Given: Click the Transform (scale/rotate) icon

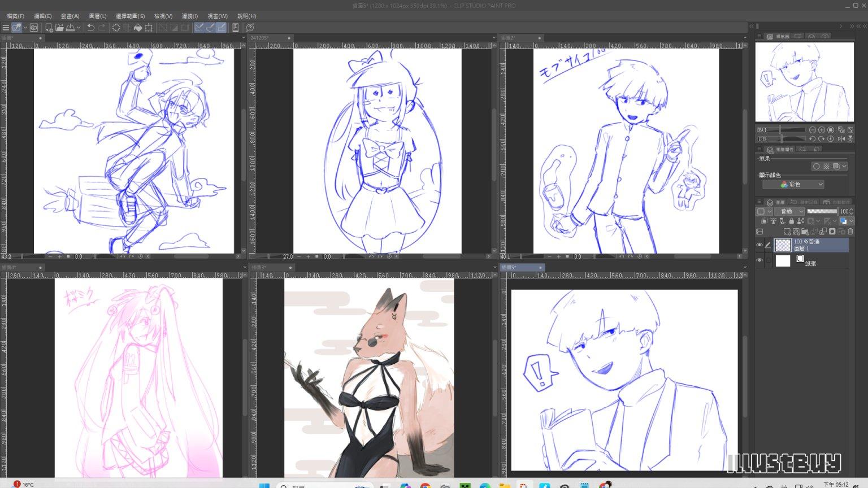Looking at the screenshot, I should click(x=149, y=28).
